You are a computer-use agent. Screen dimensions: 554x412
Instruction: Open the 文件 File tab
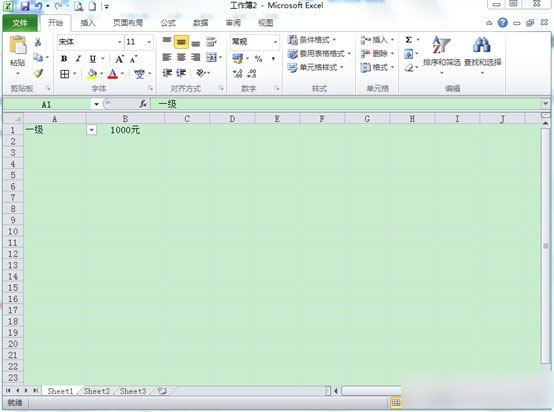click(20, 23)
